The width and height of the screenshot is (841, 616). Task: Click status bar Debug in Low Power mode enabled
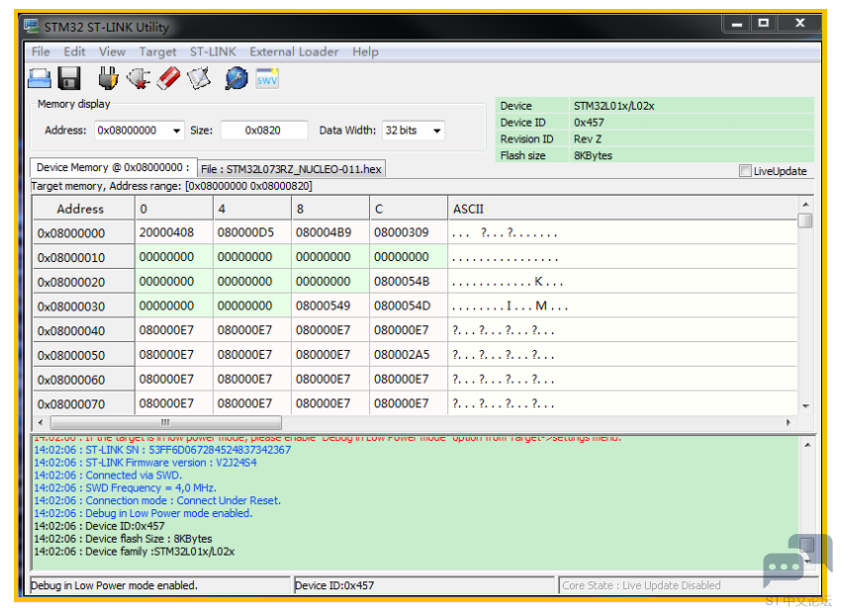(114, 585)
